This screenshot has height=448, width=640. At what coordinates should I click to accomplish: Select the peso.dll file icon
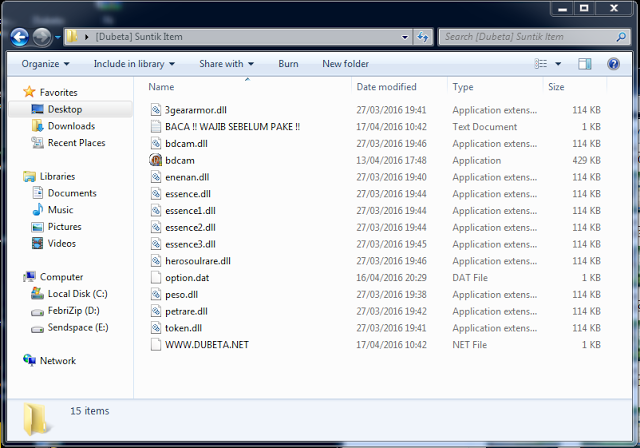tap(156, 294)
